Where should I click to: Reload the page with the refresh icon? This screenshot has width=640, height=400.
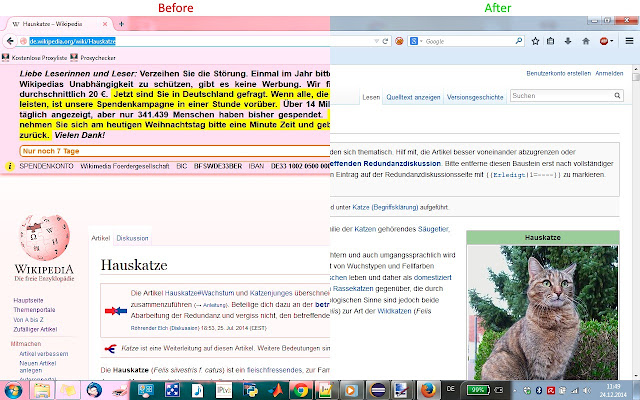click(385, 41)
